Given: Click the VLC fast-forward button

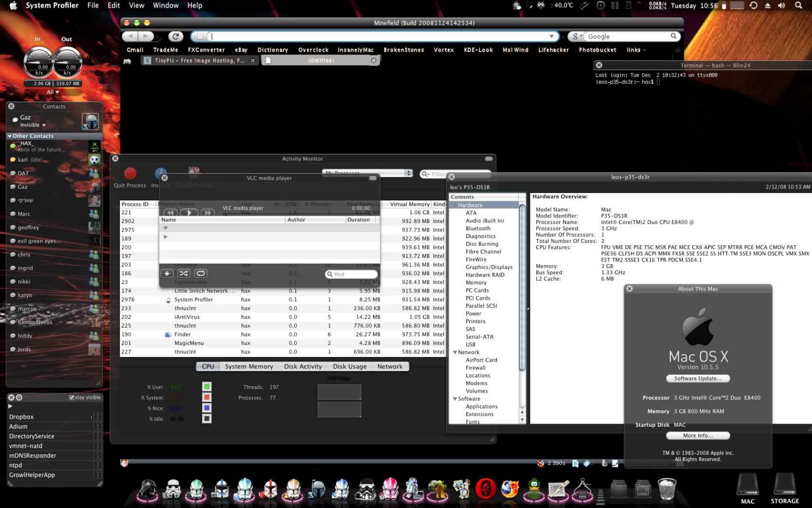Looking at the screenshot, I should pyautogui.click(x=207, y=212).
